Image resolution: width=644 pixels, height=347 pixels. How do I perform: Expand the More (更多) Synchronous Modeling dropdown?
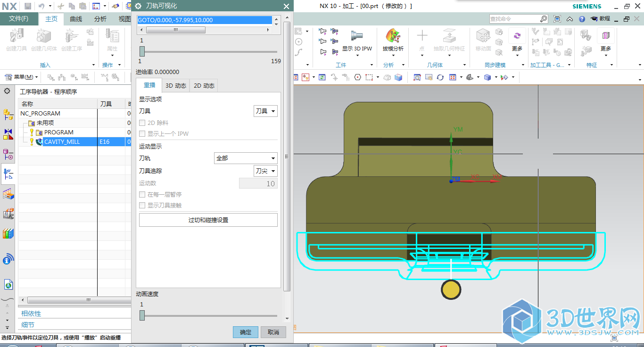tap(517, 55)
